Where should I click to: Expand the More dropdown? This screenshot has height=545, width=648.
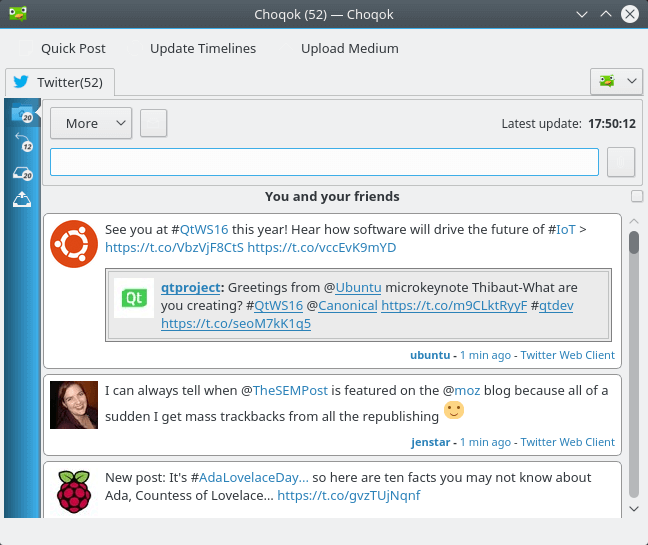[x=91, y=123]
